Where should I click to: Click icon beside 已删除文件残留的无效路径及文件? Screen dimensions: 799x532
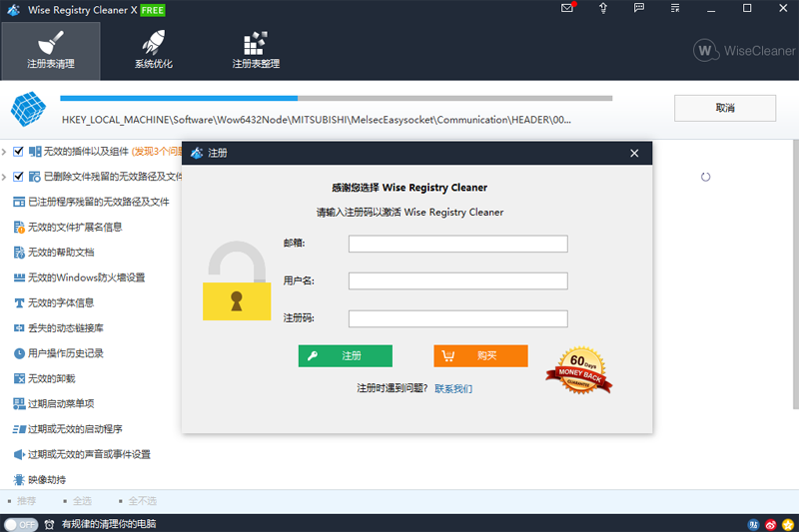point(35,177)
